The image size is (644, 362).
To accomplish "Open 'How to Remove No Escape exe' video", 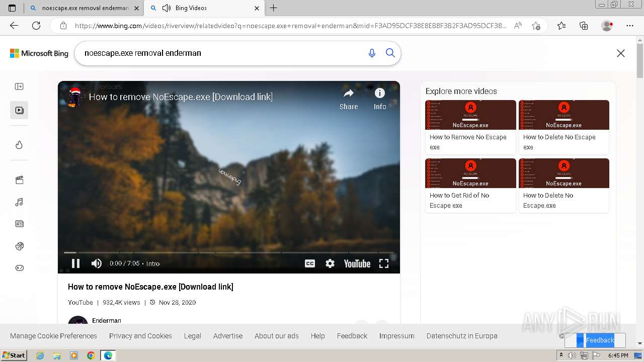I will (470, 127).
